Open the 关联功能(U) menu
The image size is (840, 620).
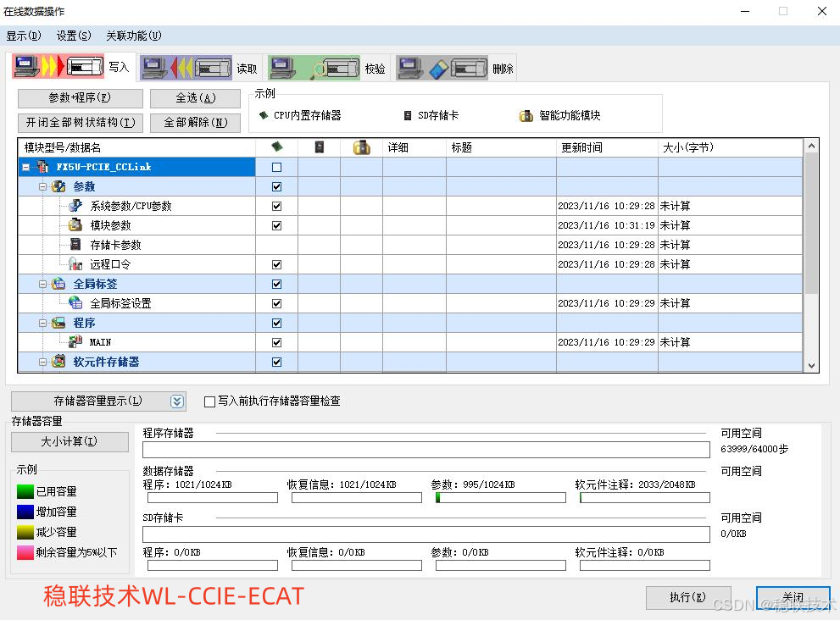coord(134,36)
